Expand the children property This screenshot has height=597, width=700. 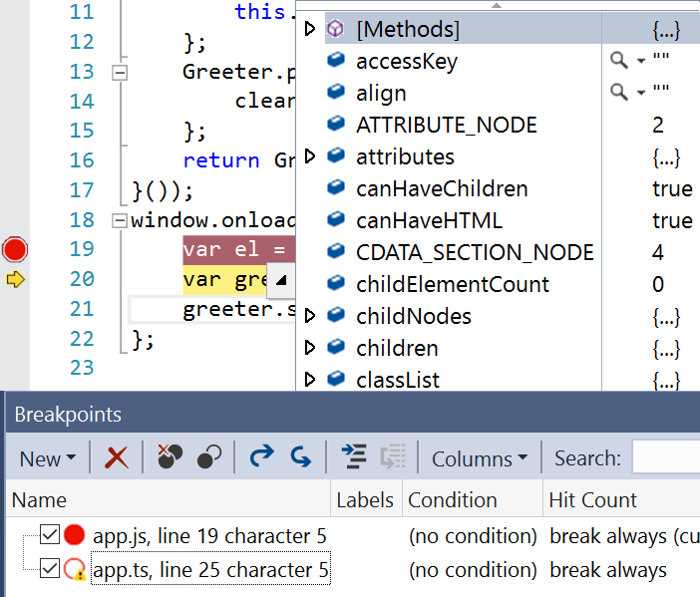pyautogui.click(x=310, y=347)
